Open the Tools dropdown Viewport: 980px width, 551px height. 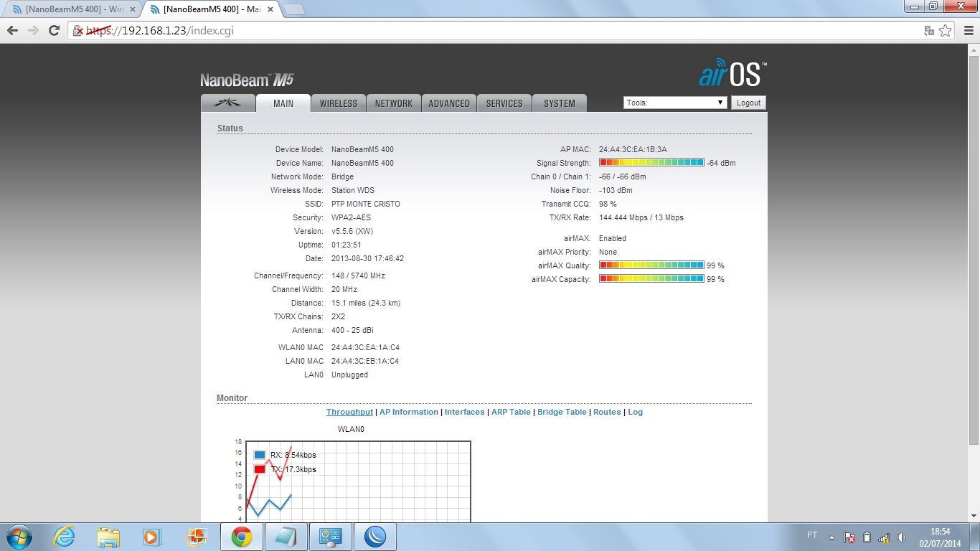(x=676, y=103)
